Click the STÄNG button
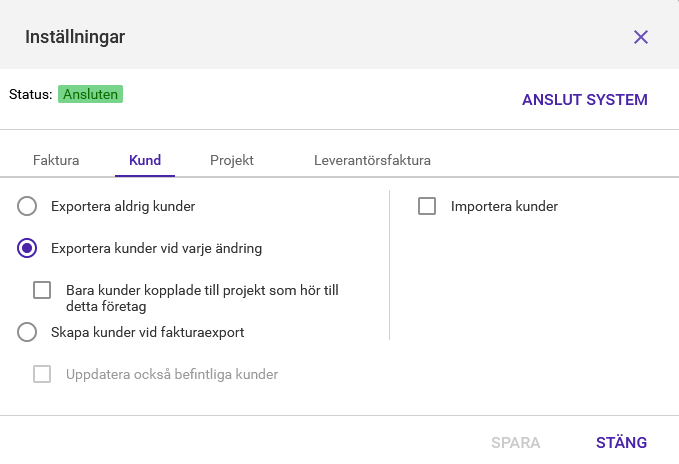Screen dimensions: 679x464 [x=621, y=443]
